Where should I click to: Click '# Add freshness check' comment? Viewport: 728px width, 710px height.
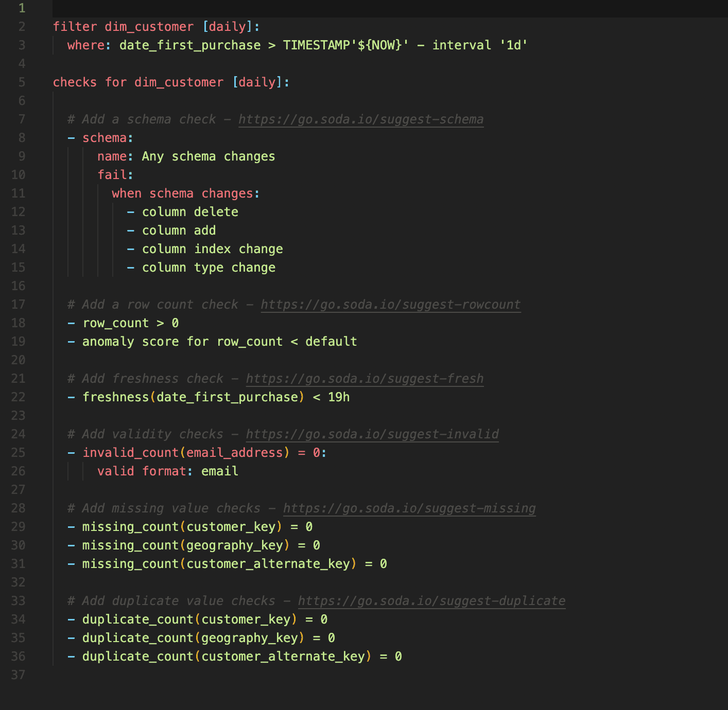click(x=145, y=379)
